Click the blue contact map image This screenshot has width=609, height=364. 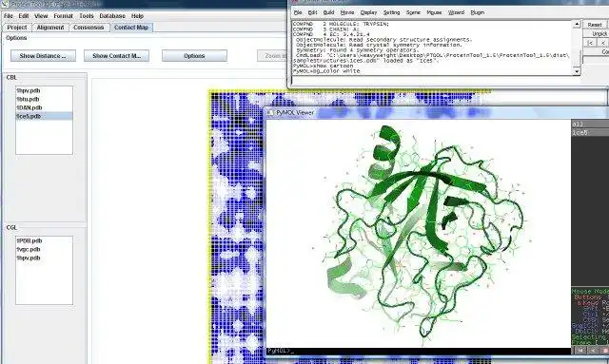(237, 227)
